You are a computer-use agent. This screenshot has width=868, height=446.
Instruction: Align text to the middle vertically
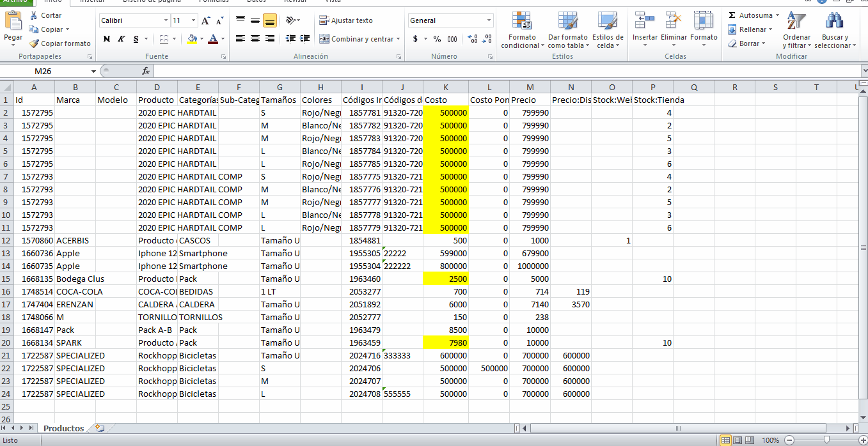(255, 20)
